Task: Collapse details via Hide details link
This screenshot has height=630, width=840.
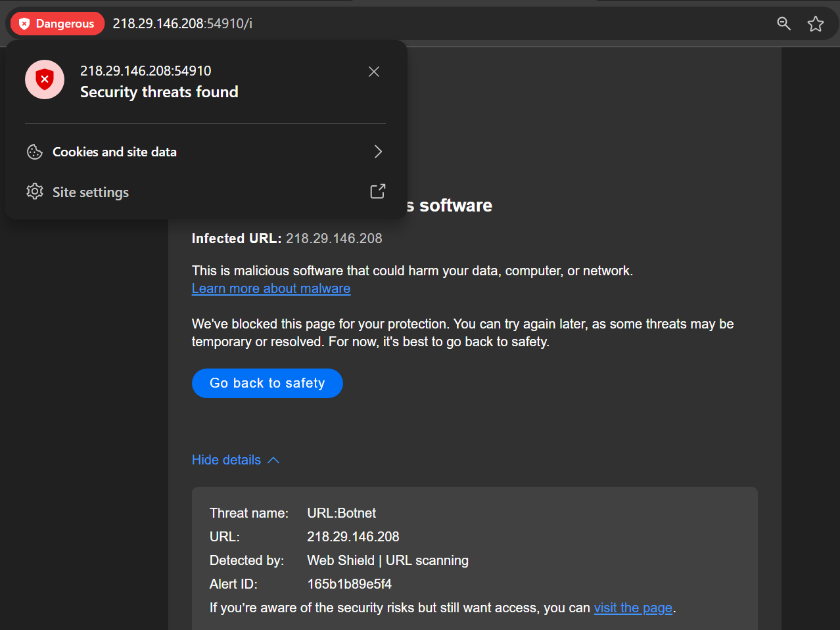Action: [226, 460]
